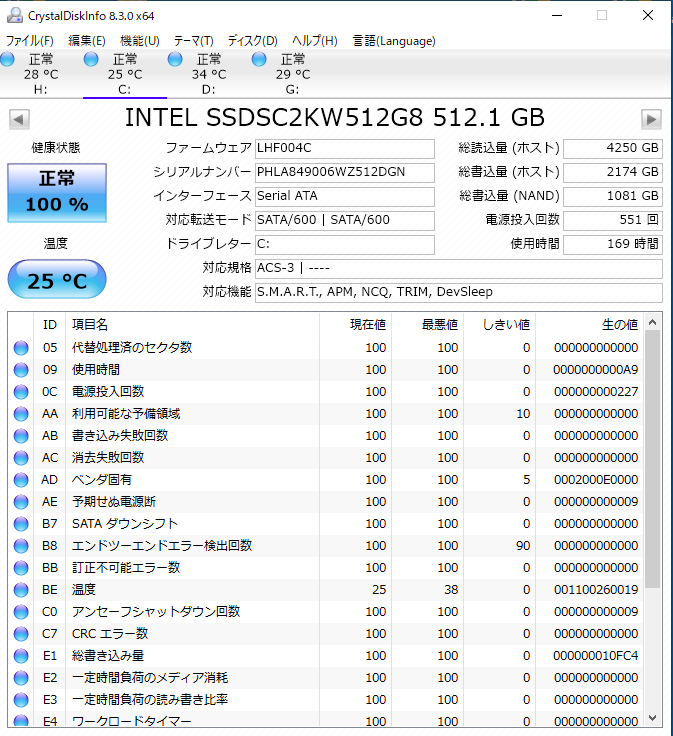Go to previous disk with left arrow
Viewport: 673px width, 736px height.
pos(19,119)
